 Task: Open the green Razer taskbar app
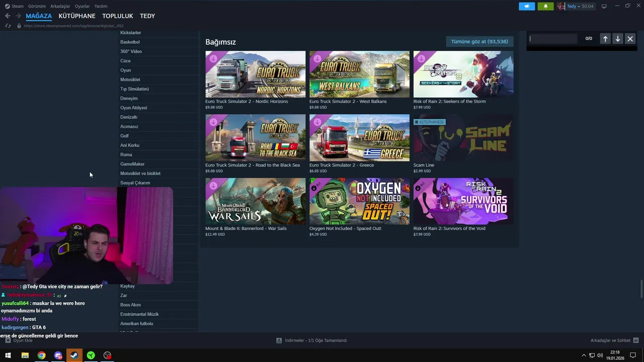click(91, 355)
